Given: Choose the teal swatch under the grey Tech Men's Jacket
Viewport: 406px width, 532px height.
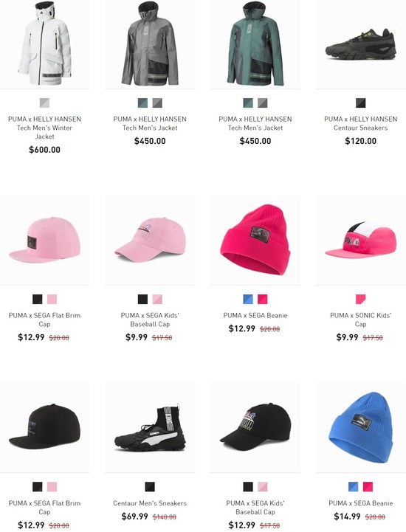Looking at the screenshot, I should tap(142, 103).
